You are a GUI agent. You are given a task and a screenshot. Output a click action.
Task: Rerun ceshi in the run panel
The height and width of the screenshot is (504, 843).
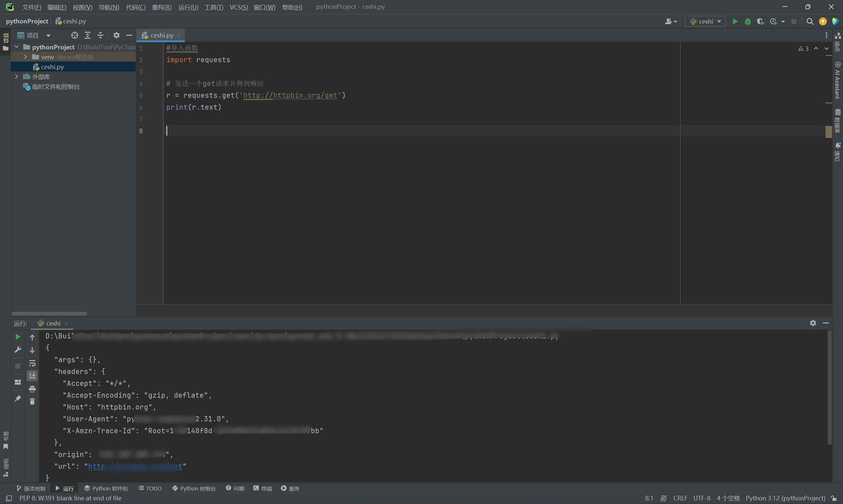click(18, 337)
